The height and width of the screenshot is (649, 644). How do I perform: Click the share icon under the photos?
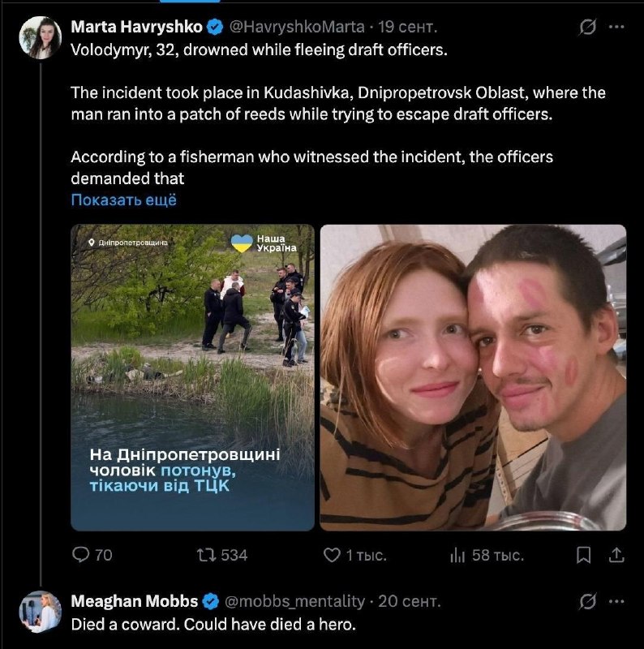[x=616, y=555]
